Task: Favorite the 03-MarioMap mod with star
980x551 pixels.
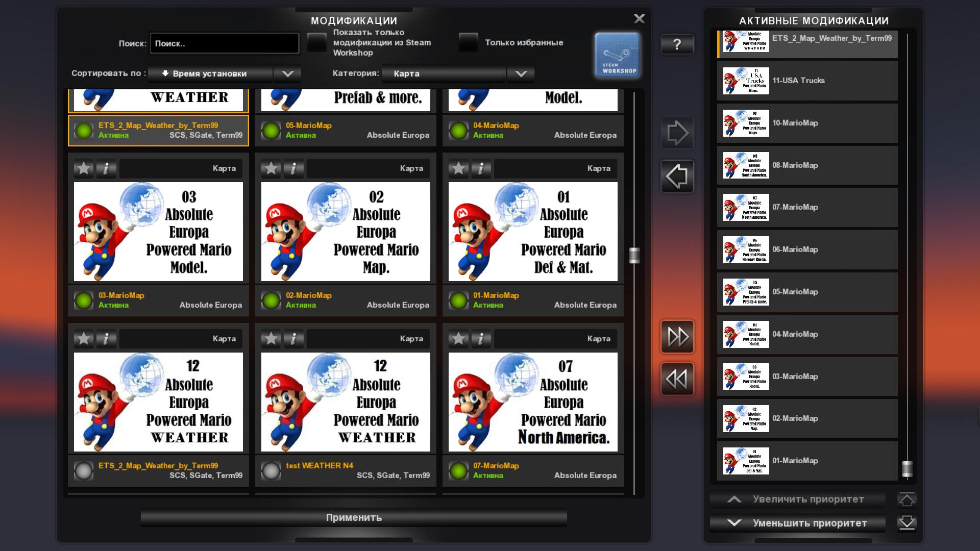Action: [84, 168]
